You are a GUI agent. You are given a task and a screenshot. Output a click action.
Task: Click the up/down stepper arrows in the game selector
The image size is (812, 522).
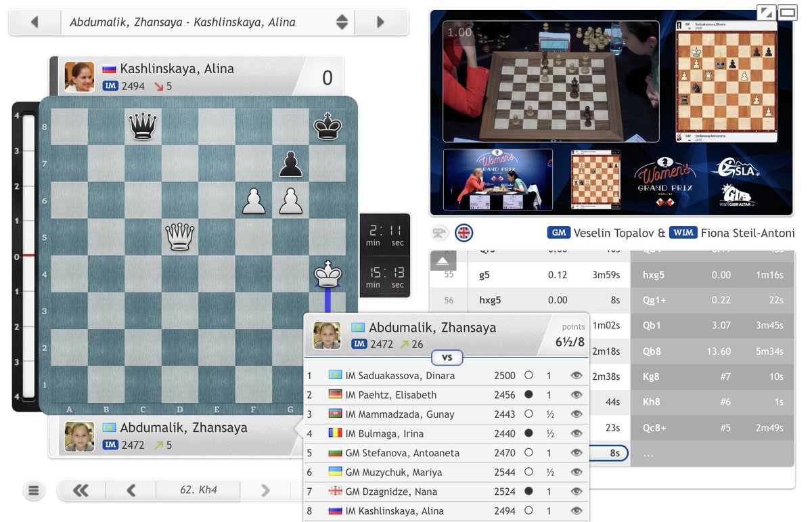[x=342, y=22]
